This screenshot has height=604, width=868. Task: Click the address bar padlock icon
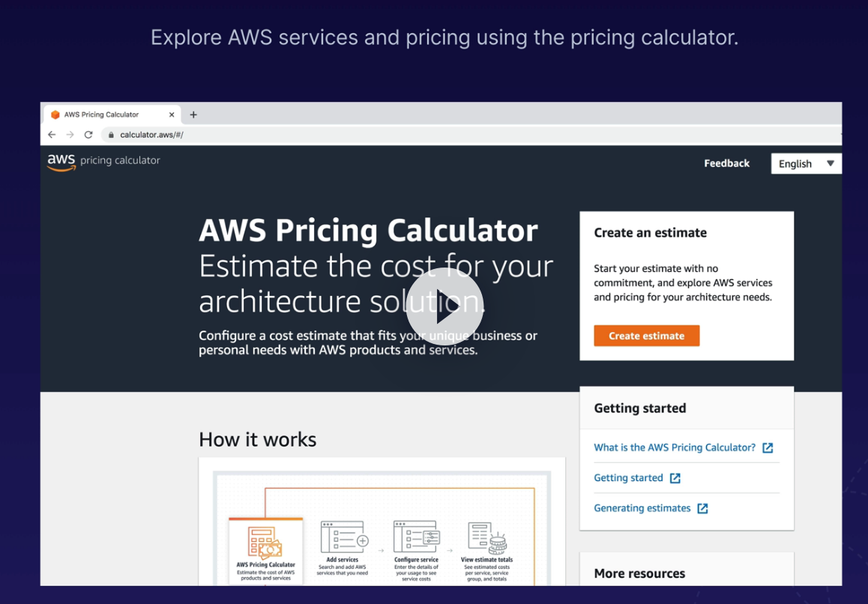(x=111, y=135)
